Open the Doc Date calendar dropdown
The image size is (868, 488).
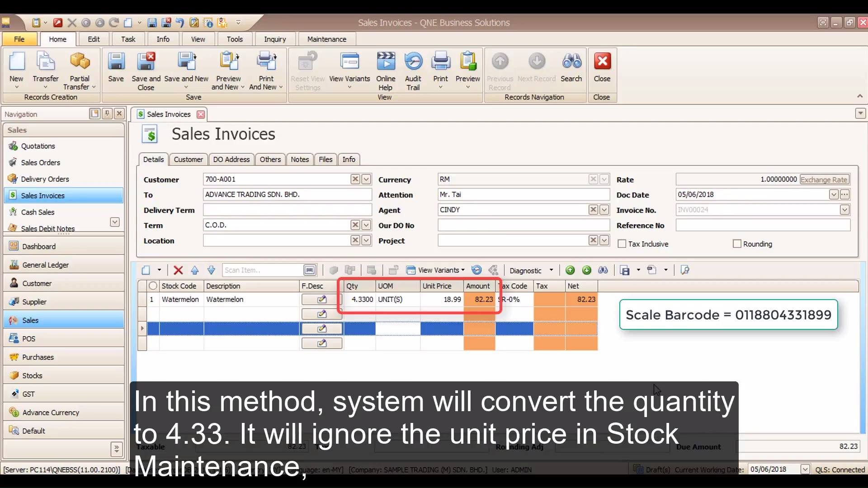[834, 195]
